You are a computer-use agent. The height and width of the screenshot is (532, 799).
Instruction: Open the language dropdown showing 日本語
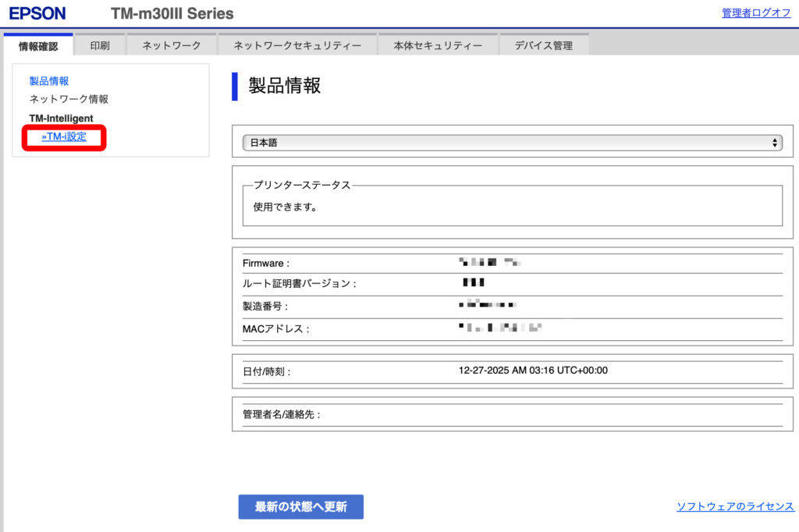(511, 143)
